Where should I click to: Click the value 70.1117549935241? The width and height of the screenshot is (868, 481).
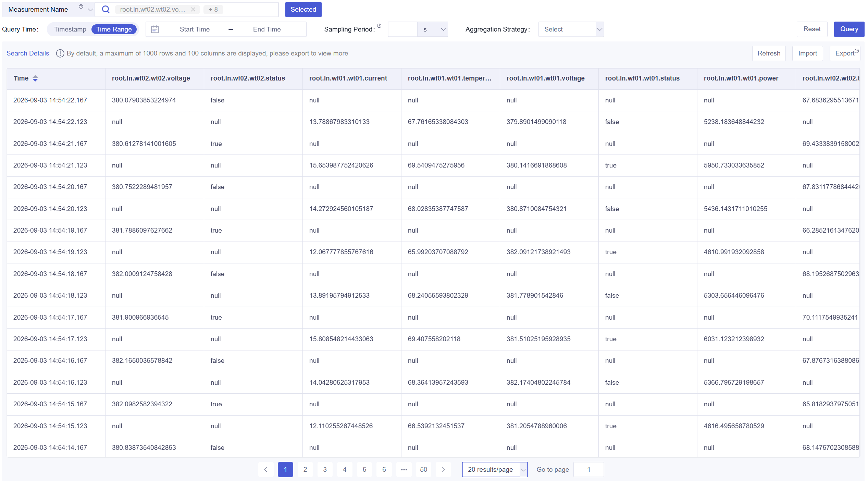click(830, 318)
